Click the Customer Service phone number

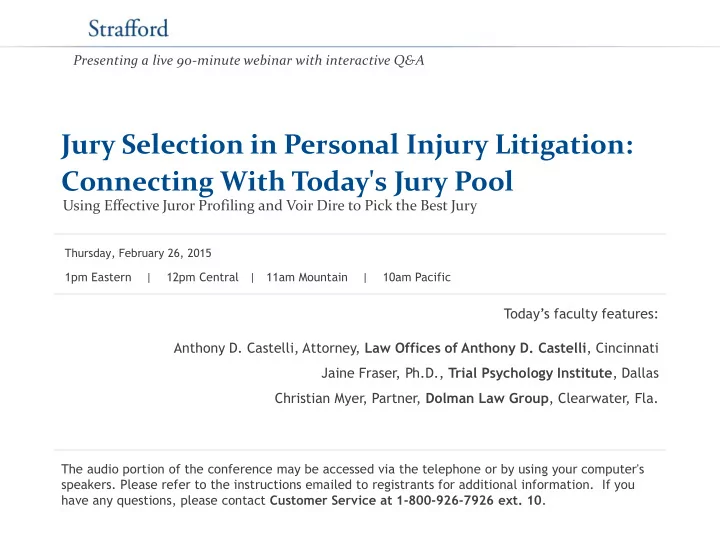tap(469, 501)
